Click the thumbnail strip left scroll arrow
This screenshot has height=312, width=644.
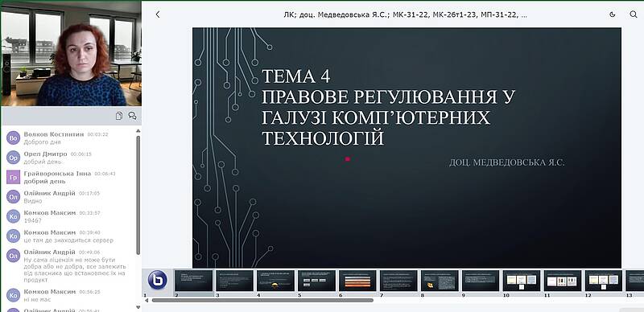[146, 300]
